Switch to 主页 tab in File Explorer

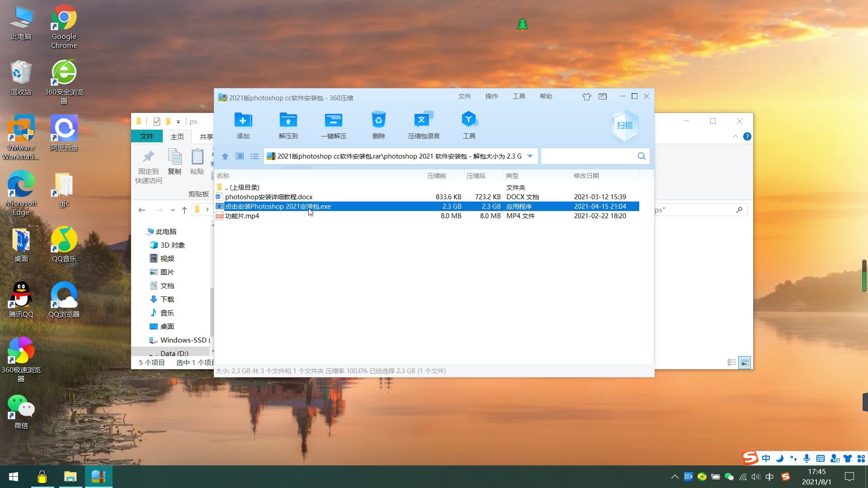point(177,136)
